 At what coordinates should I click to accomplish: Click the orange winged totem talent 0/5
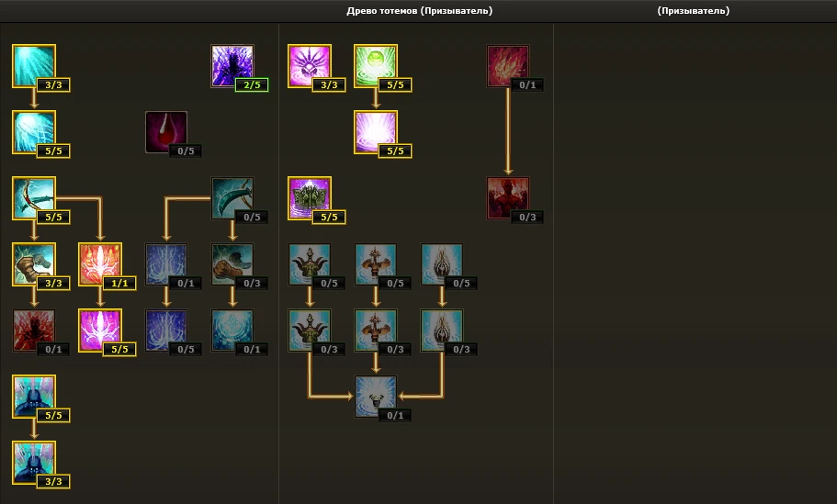point(375,264)
